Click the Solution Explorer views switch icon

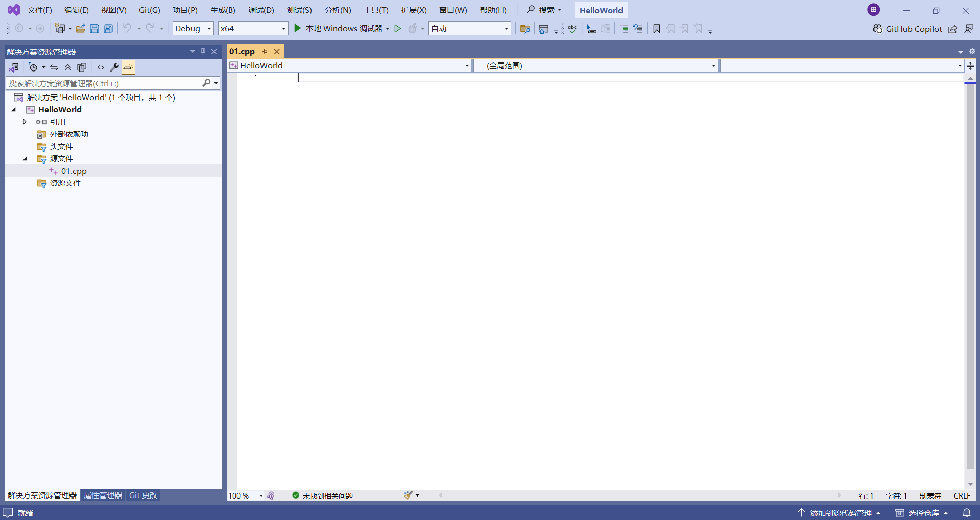[14, 67]
